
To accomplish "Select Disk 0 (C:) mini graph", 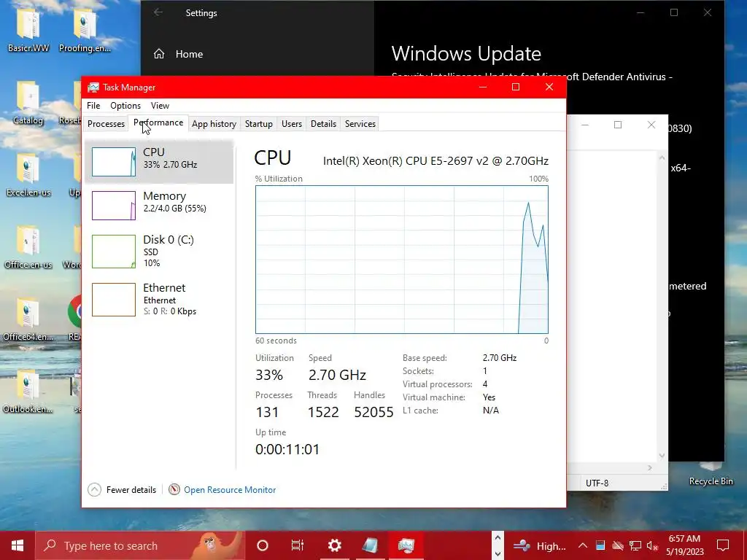I will pos(114,252).
